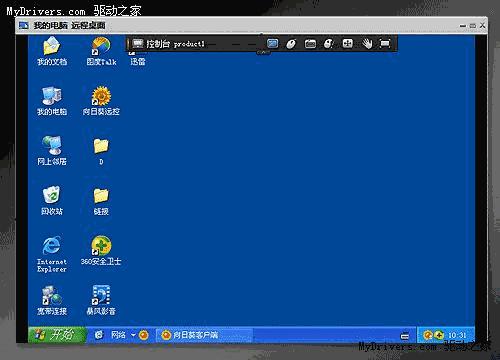Click the orange sunflower system tray icon
This screenshot has height=360, width=500.
pyautogui.click(x=428, y=335)
